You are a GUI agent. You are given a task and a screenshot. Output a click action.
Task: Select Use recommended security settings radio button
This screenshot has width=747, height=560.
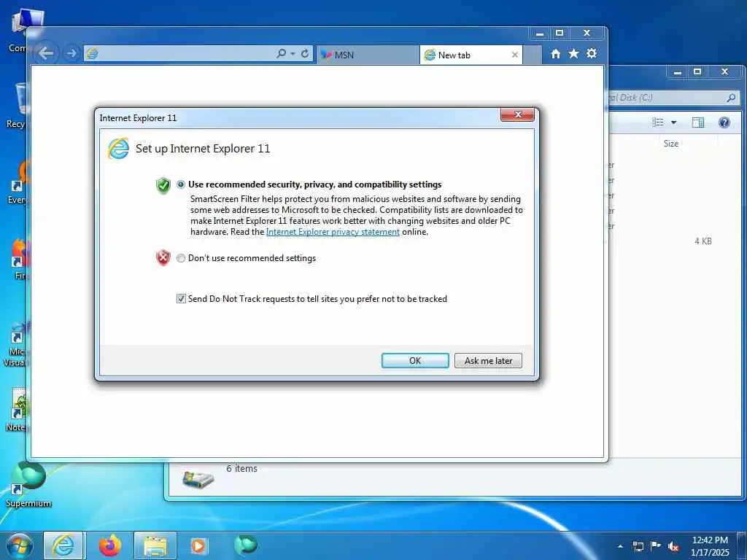[x=181, y=184]
